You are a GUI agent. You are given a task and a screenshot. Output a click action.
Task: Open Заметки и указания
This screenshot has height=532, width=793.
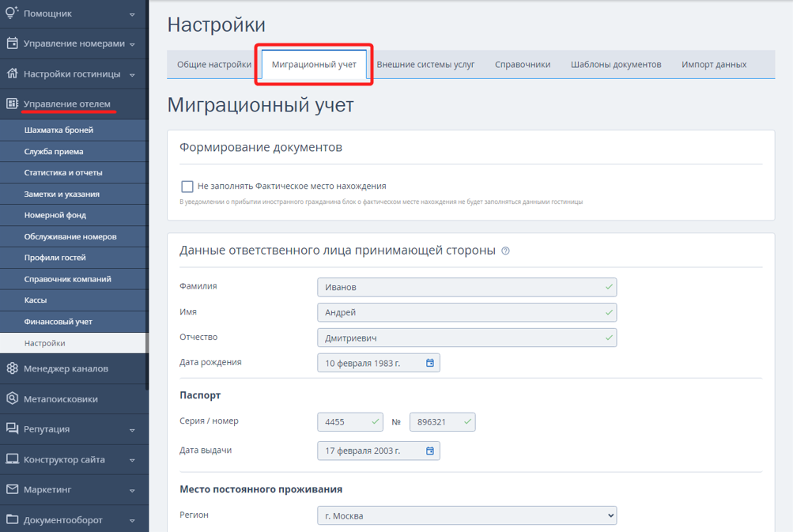coord(74,194)
